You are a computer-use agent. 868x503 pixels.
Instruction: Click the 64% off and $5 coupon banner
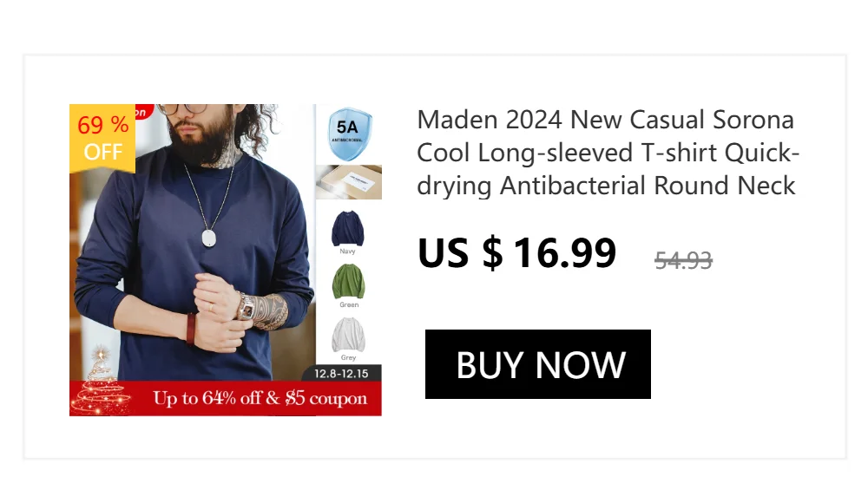click(226, 398)
